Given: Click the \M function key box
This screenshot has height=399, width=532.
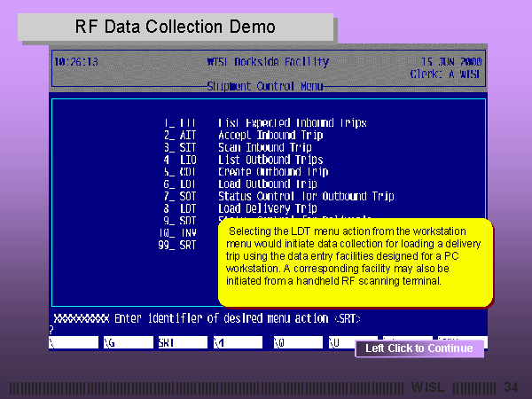Looking at the screenshot, I should [x=238, y=342].
